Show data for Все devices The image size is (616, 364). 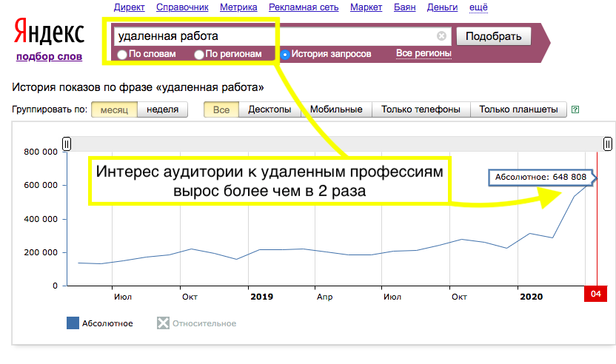[221, 109]
